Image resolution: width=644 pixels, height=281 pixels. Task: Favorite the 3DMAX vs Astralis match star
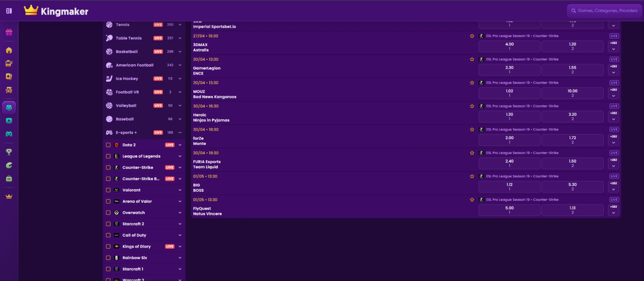(x=472, y=36)
